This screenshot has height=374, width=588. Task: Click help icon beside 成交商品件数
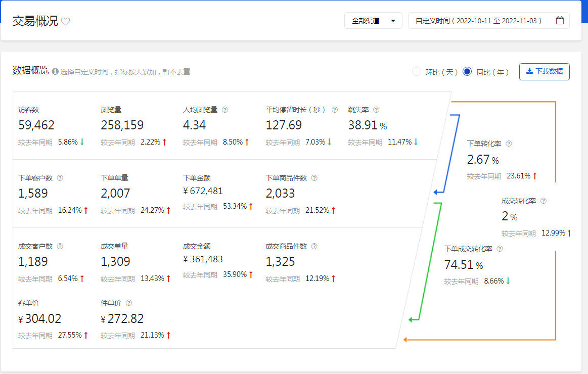tap(314, 246)
